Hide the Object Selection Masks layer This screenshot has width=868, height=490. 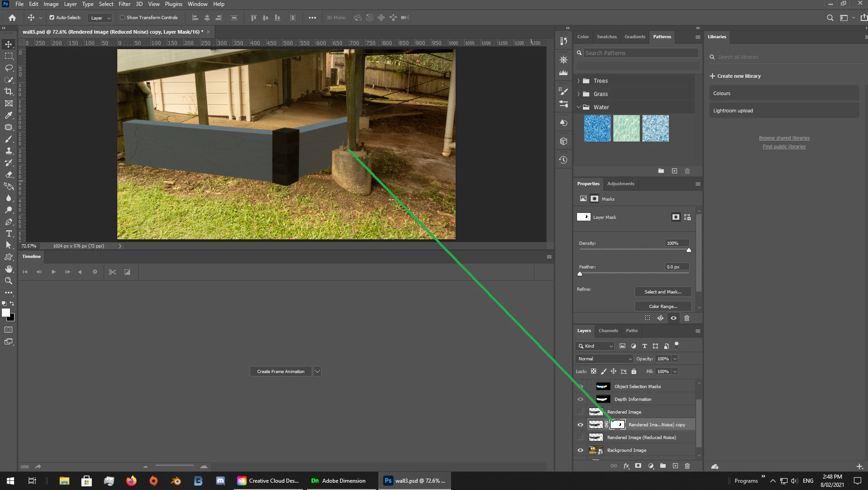(580, 387)
